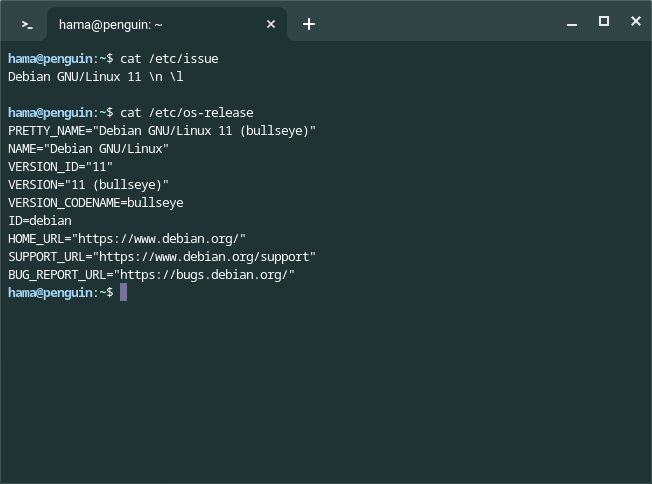Image resolution: width=652 pixels, height=484 pixels.
Task: Click the VERSION_ID="11" line
Action: coord(60,167)
